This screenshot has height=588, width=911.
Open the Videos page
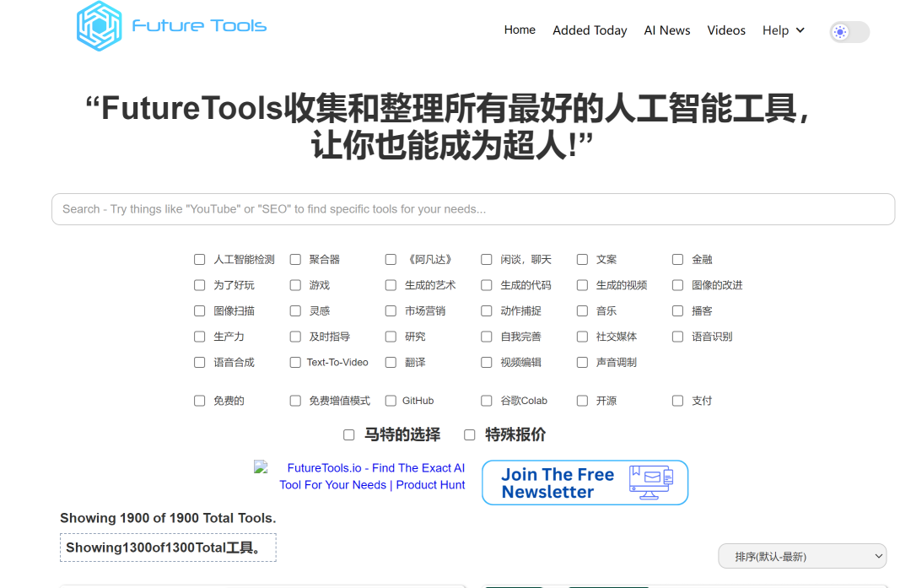[x=726, y=30]
